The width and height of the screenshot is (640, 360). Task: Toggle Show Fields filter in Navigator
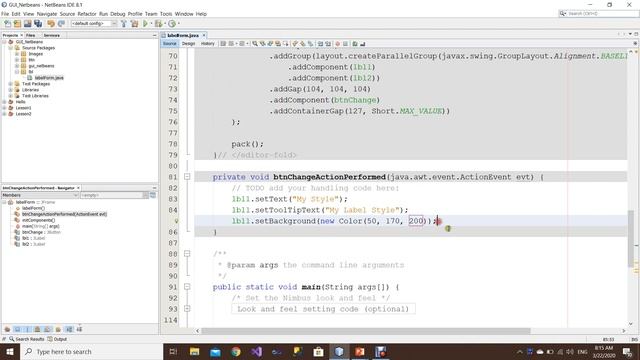[x=17, y=329]
